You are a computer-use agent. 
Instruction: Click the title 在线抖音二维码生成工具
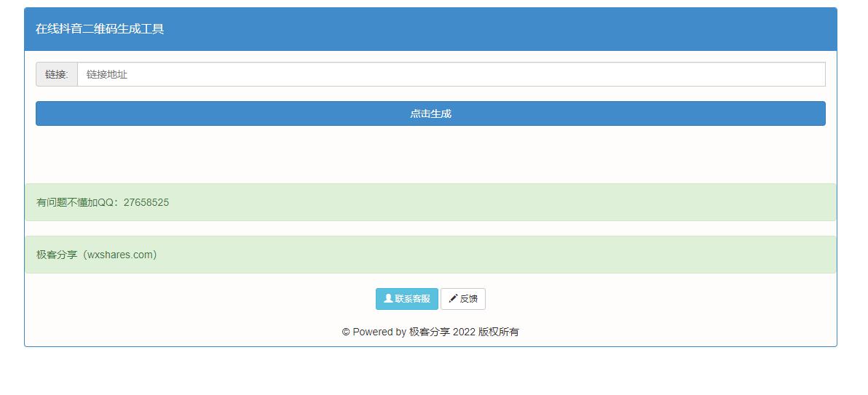pos(100,29)
